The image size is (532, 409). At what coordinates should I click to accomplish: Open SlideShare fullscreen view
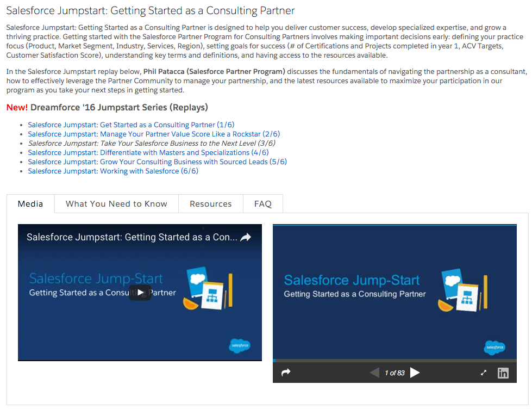pos(484,373)
